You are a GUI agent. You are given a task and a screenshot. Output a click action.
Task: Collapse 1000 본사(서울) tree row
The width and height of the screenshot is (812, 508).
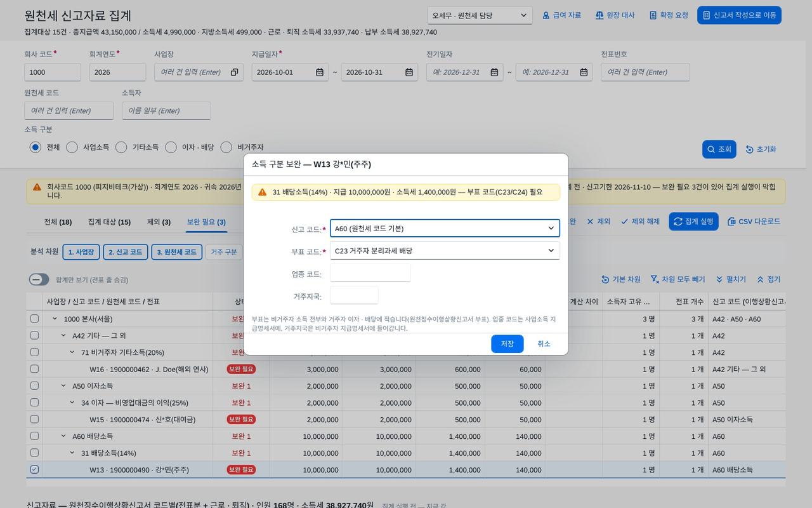[x=55, y=319]
